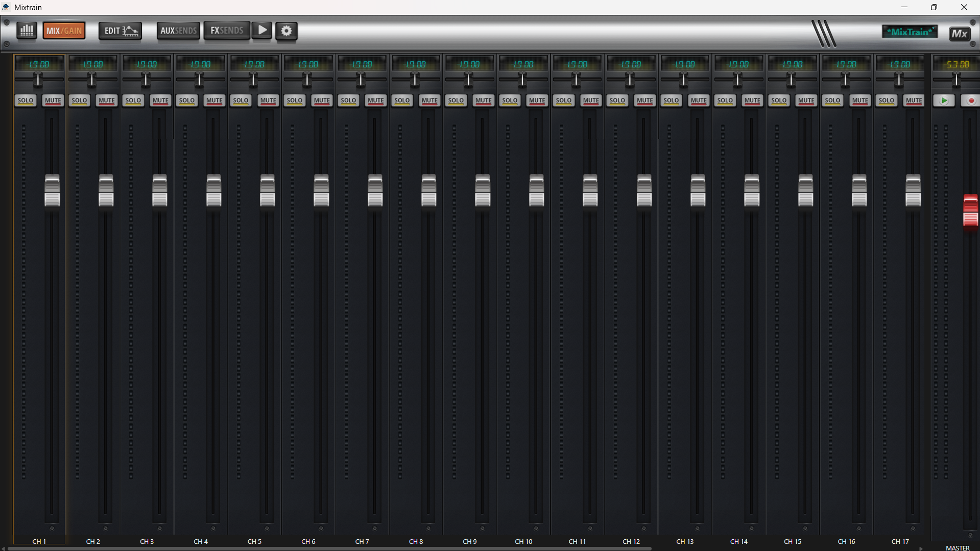Click the playback arrow icon in the toolbar
The width and height of the screenshot is (980, 551).
tap(261, 31)
